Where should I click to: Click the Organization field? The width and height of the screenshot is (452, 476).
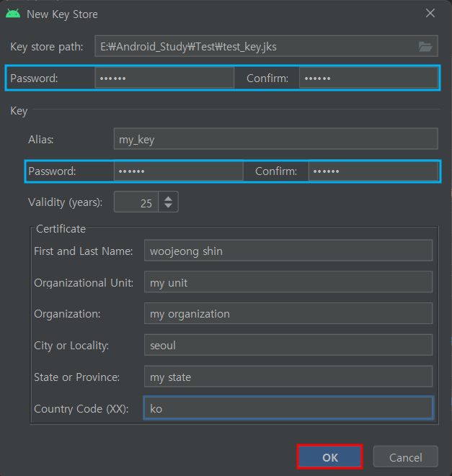pos(288,313)
